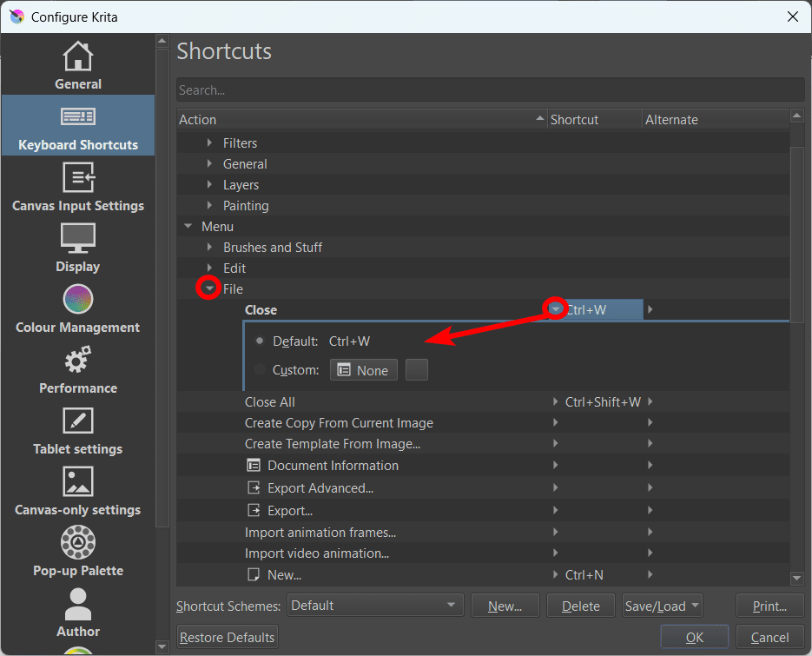Click the shortcuts Search field
812x656 pixels.
point(490,90)
